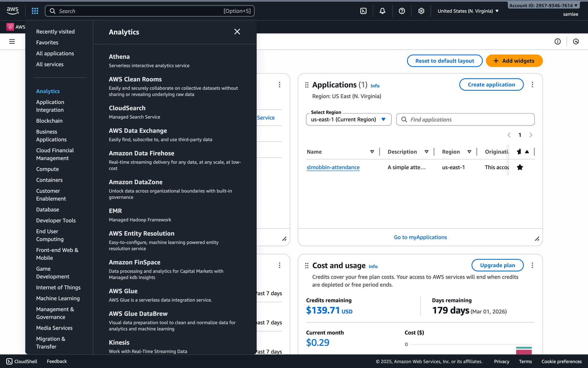
Task: Expand the Account ID dropdown
Action: (543, 6)
